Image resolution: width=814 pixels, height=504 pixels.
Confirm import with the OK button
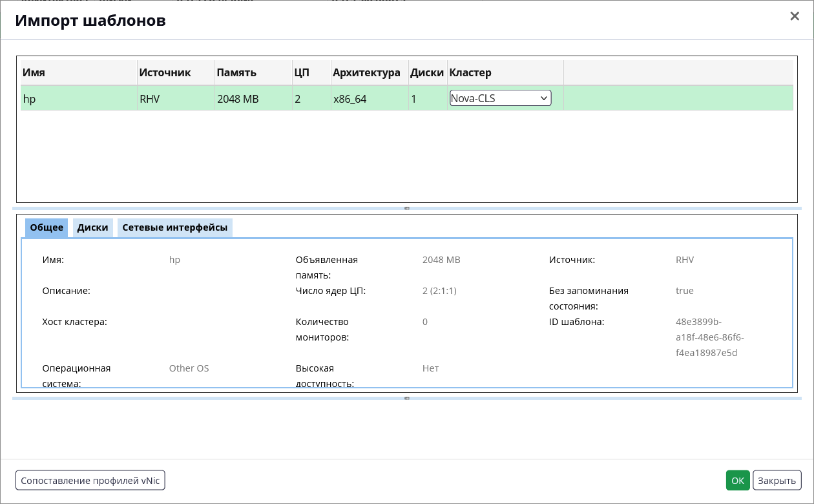coord(738,481)
